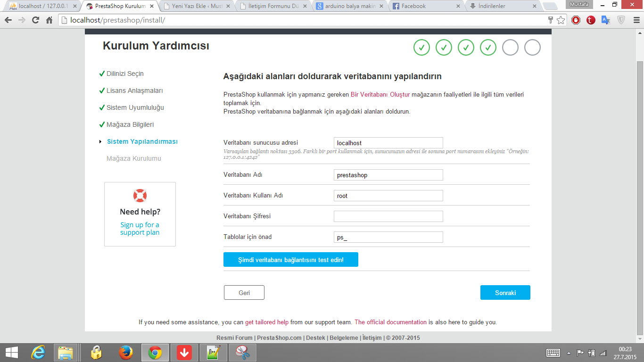
Task: Open the red Adblock extension icon
Action: click(x=576, y=20)
